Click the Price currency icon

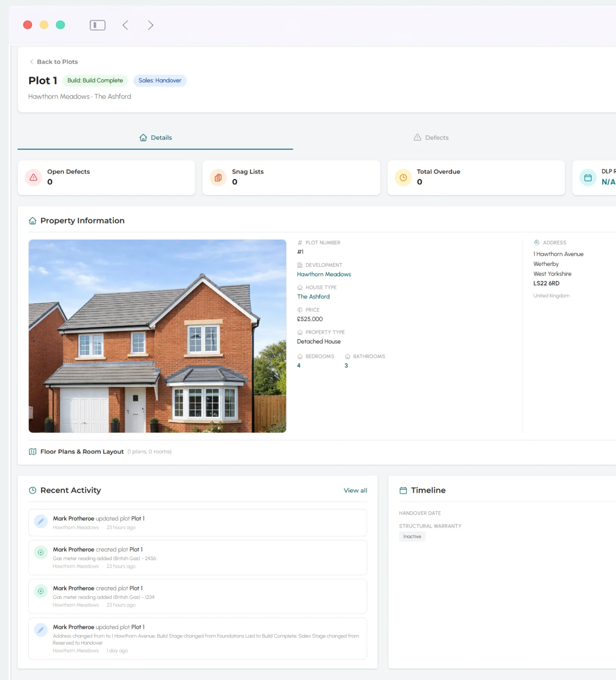pos(300,310)
